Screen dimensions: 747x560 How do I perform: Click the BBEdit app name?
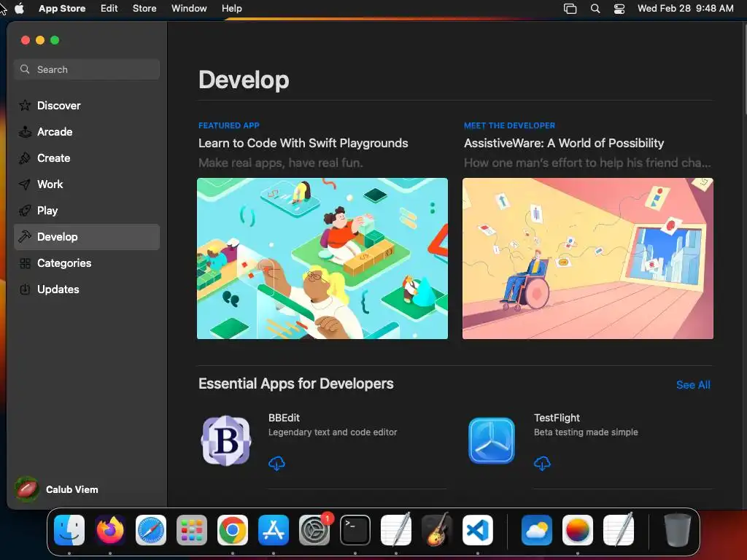[284, 418]
